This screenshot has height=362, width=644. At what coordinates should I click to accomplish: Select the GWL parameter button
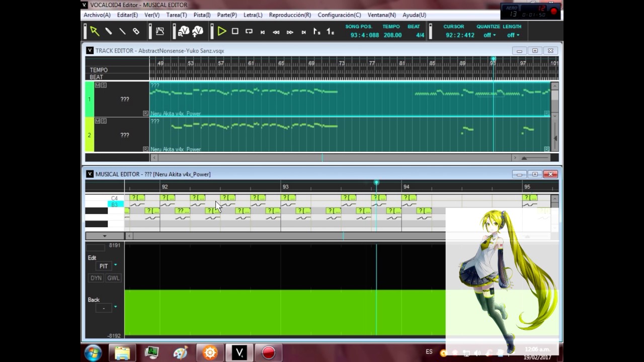point(113,278)
